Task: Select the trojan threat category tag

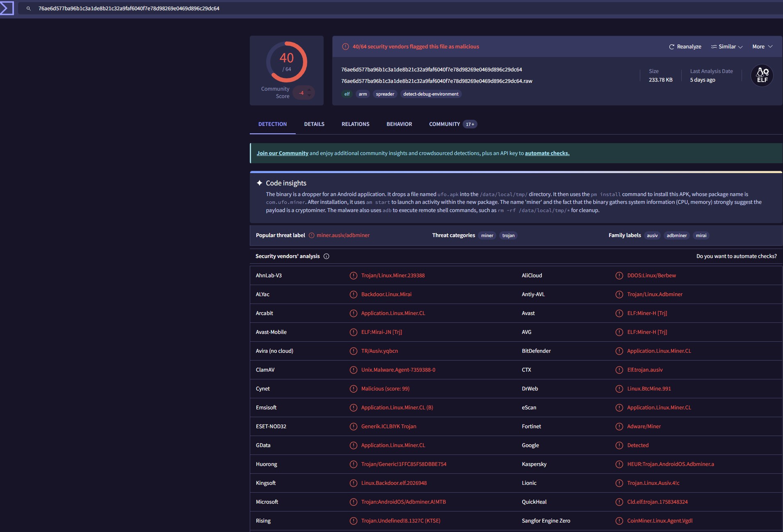Action: [x=508, y=235]
